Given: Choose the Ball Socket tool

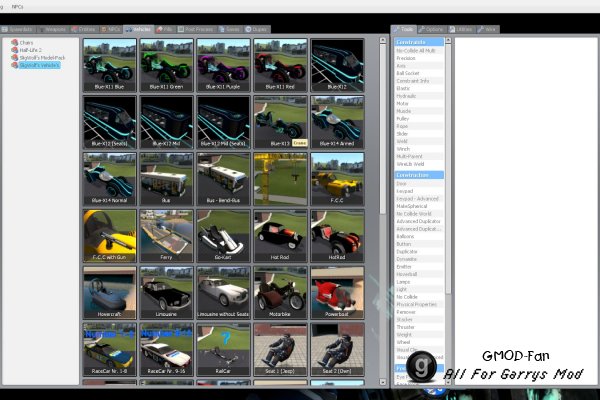Looking at the screenshot, I should click(419, 73).
